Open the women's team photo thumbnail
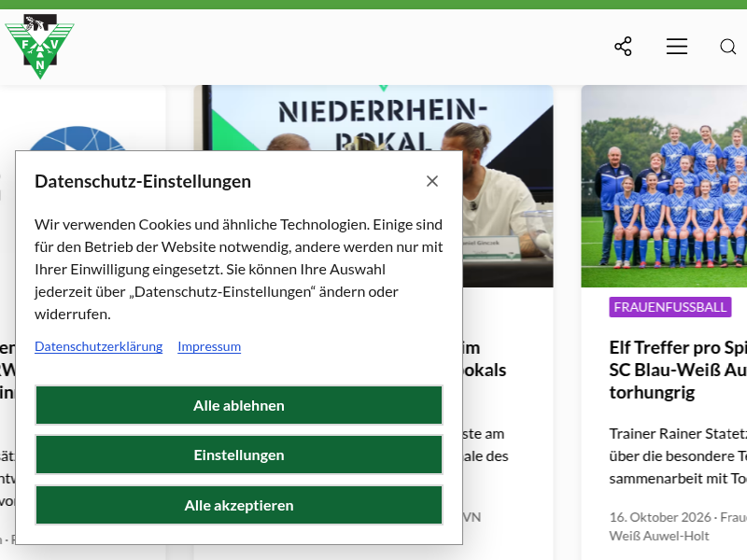The image size is (747, 560). (x=664, y=186)
